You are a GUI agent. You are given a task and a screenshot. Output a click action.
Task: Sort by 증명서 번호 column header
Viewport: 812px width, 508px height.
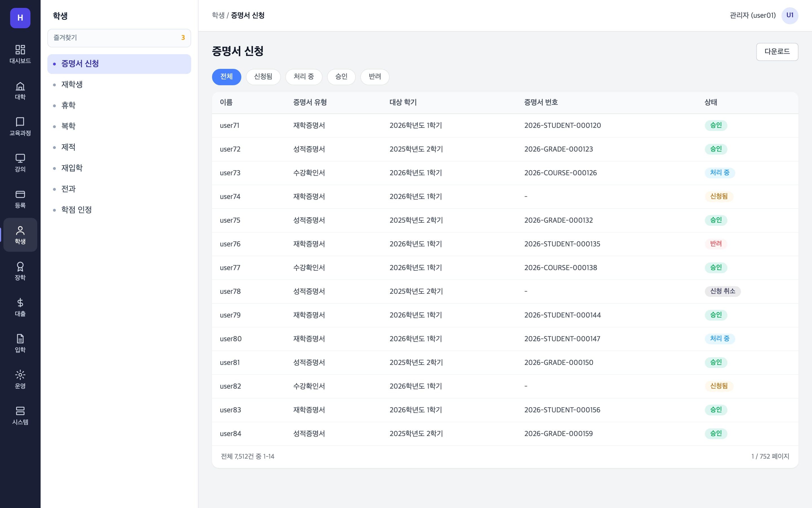click(x=541, y=102)
